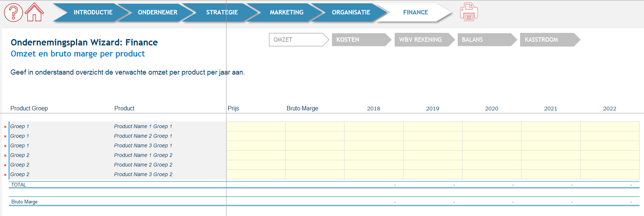Image resolution: width=644 pixels, height=216 pixels.
Task: Click 'Product Name 3 Groep 1' text
Action: click(x=143, y=145)
